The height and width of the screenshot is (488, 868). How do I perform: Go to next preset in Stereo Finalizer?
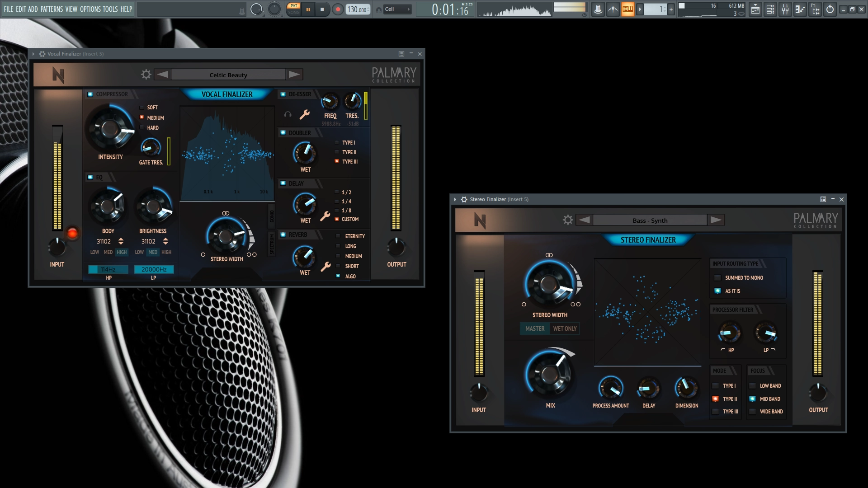(x=716, y=220)
